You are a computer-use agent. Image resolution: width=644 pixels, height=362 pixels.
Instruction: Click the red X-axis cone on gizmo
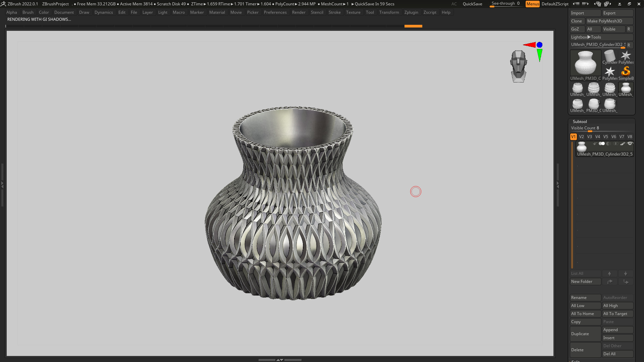[x=529, y=45]
